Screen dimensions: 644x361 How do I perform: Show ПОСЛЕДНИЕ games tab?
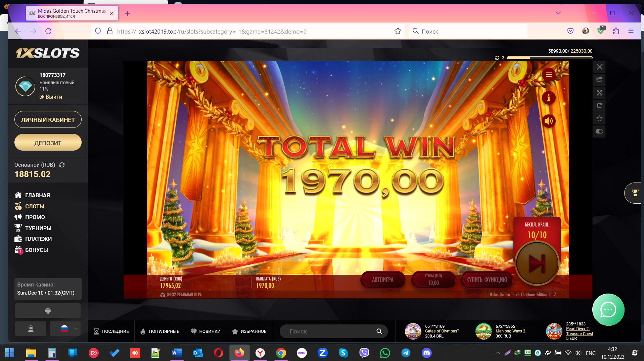[x=111, y=331]
